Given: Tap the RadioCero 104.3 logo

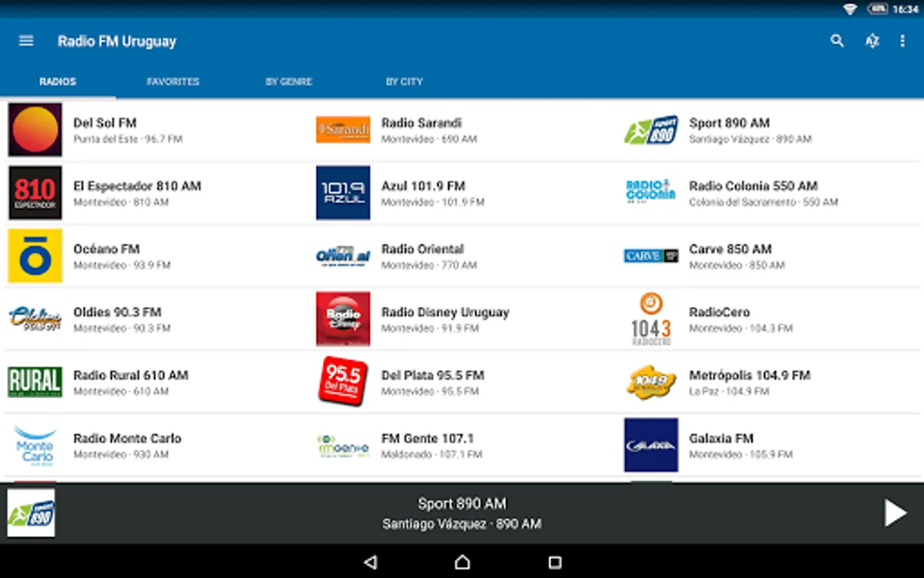Looking at the screenshot, I should (651, 319).
